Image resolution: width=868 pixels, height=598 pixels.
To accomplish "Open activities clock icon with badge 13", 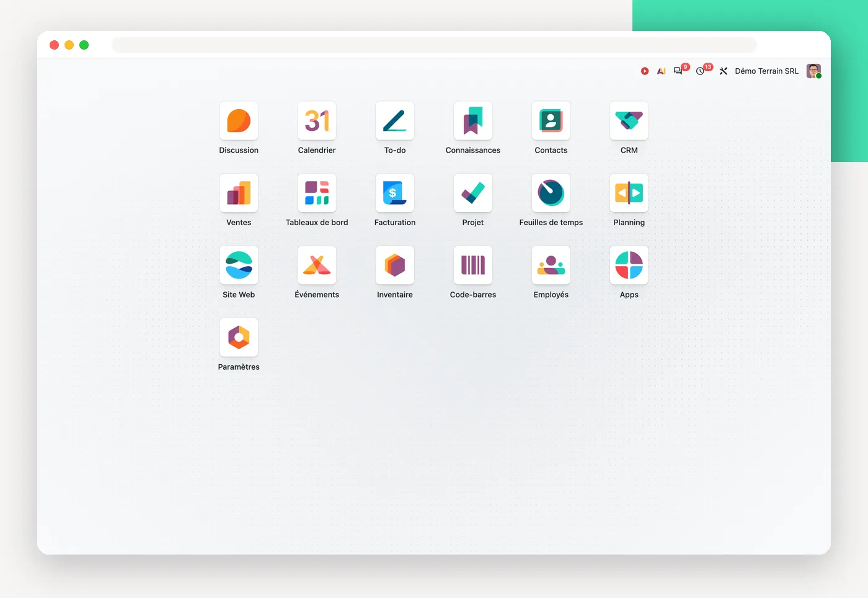I will (x=700, y=71).
